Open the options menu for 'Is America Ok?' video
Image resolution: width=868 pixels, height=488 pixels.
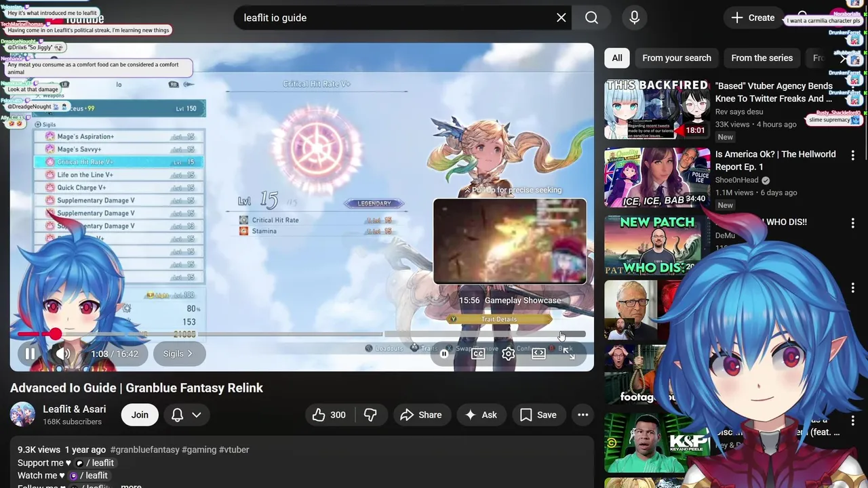[x=853, y=155]
